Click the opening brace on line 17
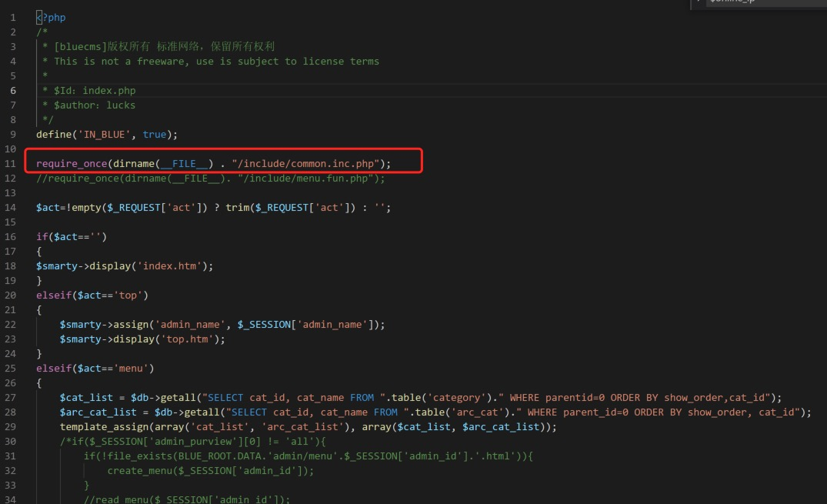The width and height of the screenshot is (827, 504). (39, 252)
